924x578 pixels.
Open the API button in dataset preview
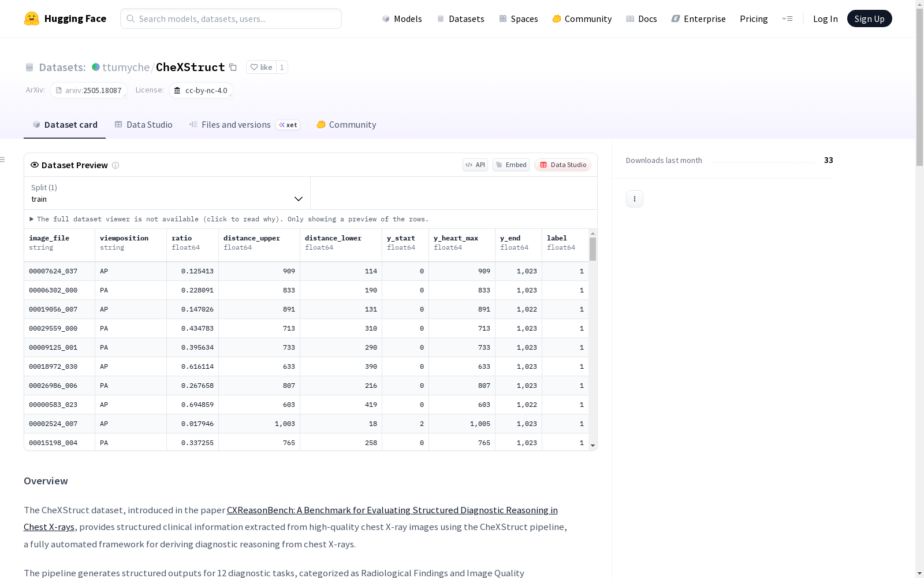click(475, 165)
